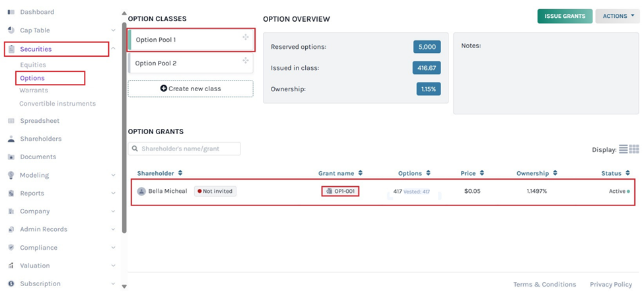Click the Compliance shield icon
This screenshot has height=294, width=644.
coord(11,248)
